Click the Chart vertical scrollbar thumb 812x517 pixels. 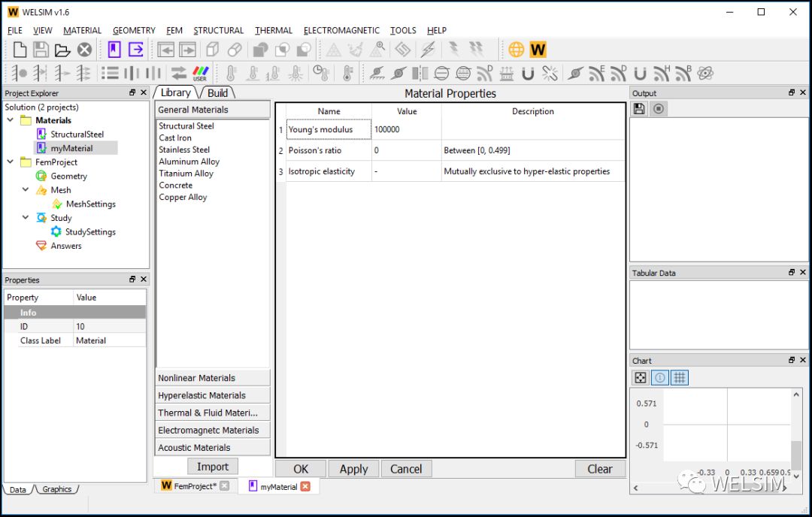click(796, 455)
